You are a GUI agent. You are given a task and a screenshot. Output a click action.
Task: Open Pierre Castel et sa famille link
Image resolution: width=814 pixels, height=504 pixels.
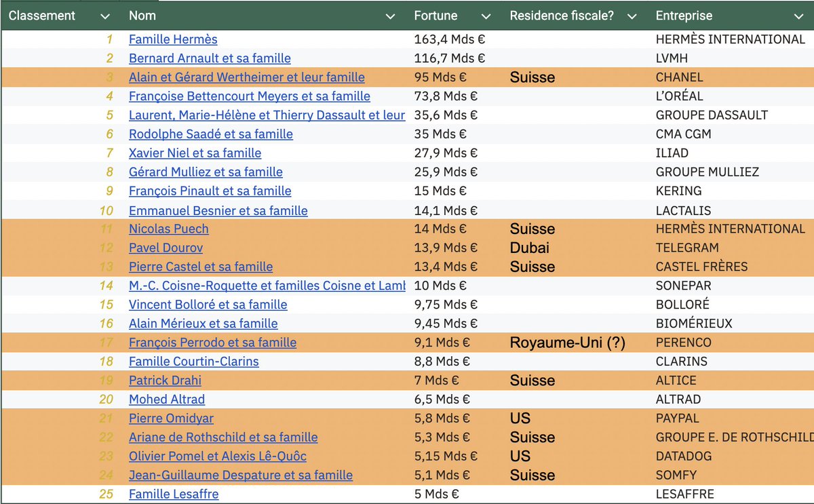(x=201, y=267)
